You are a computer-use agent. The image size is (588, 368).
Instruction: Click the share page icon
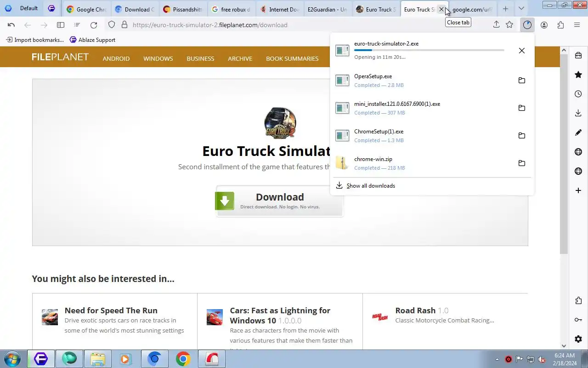pyautogui.click(x=496, y=25)
